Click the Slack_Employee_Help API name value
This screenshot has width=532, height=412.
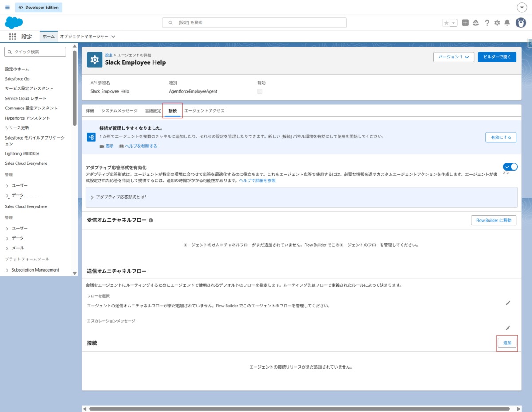(110, 92)
